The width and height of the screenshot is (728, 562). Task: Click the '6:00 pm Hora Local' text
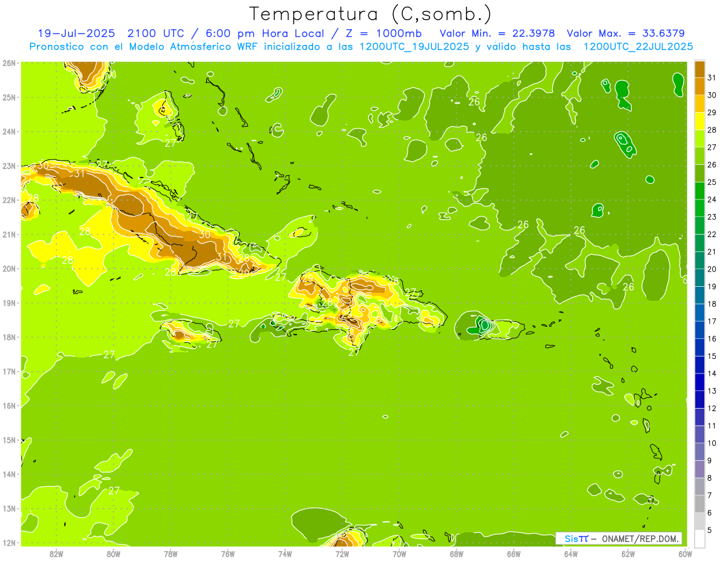pyautogui.click(x=265, y=33)
